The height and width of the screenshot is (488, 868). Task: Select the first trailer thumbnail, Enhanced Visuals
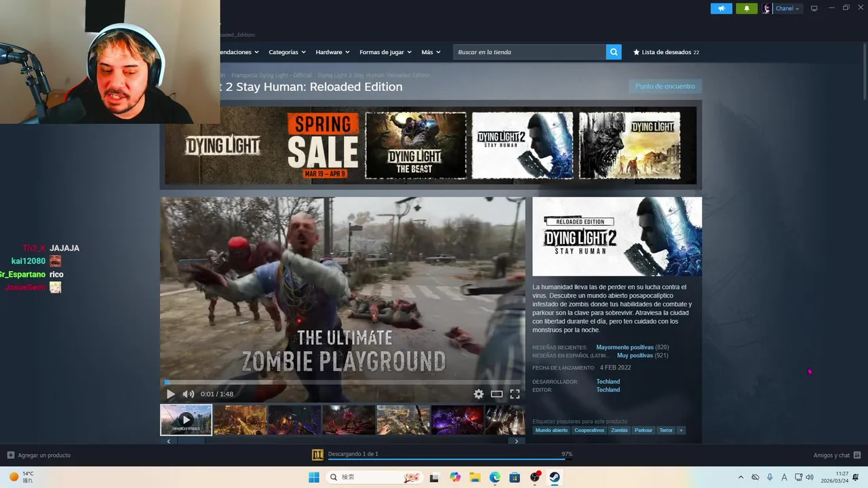click(186, 420)
